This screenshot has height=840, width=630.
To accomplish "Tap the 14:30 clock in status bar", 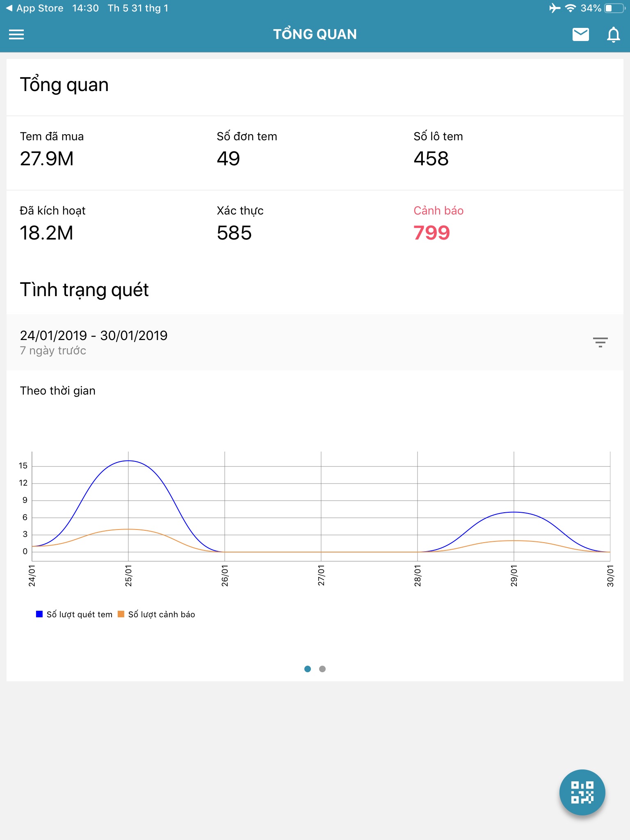I will click(85, 8).
